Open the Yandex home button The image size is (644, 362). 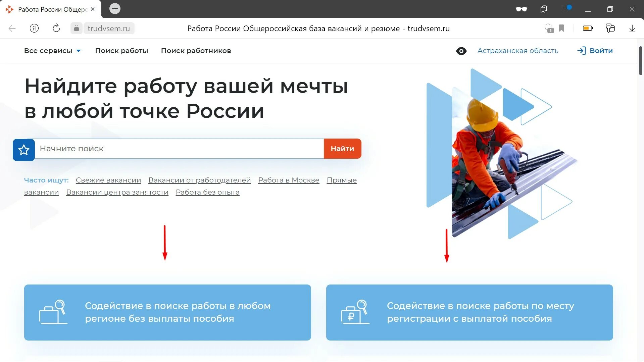click(34, 29)
